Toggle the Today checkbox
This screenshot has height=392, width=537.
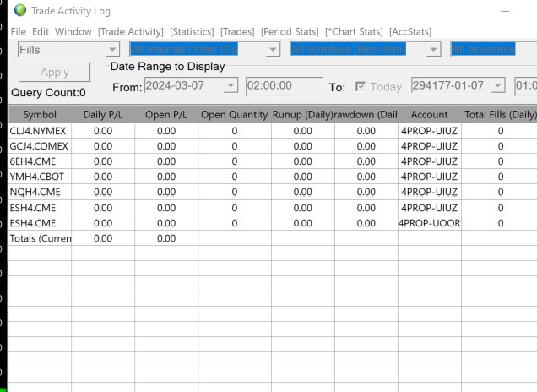point(361,86)
